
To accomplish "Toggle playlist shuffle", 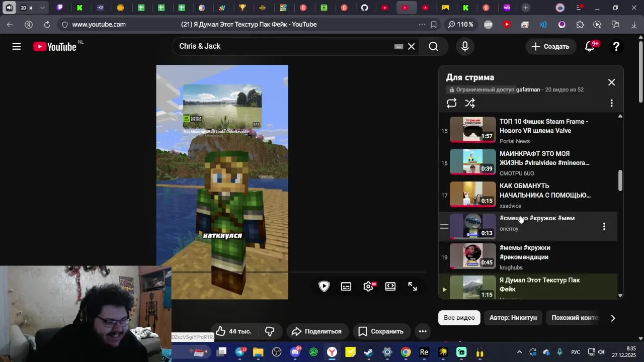I will (470, 103).
